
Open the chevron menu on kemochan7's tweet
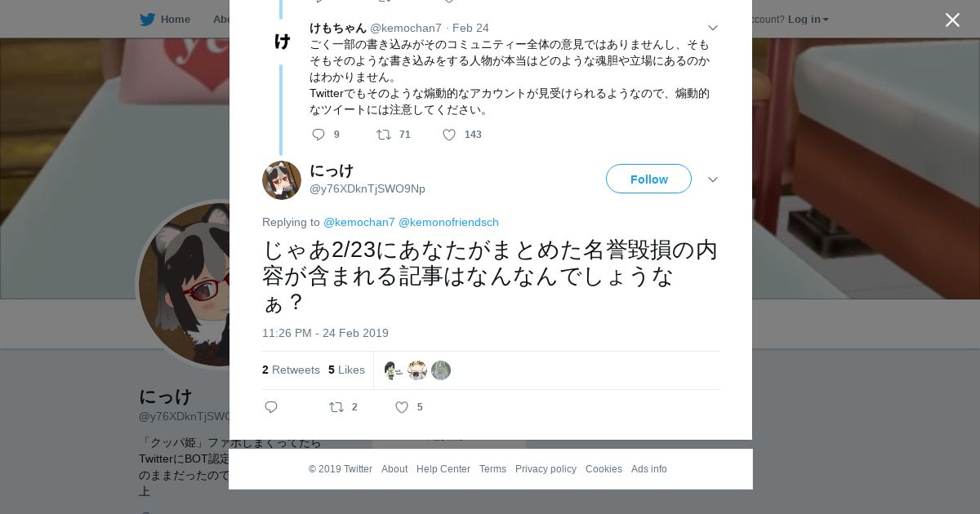pyautogui.click(x=712, y=28)
